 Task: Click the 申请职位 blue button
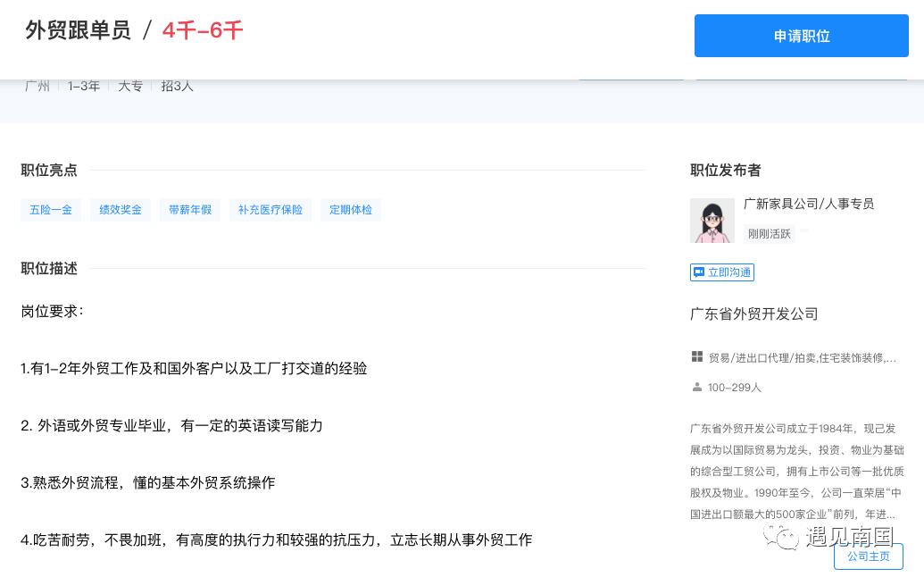(x=801, y=36)
